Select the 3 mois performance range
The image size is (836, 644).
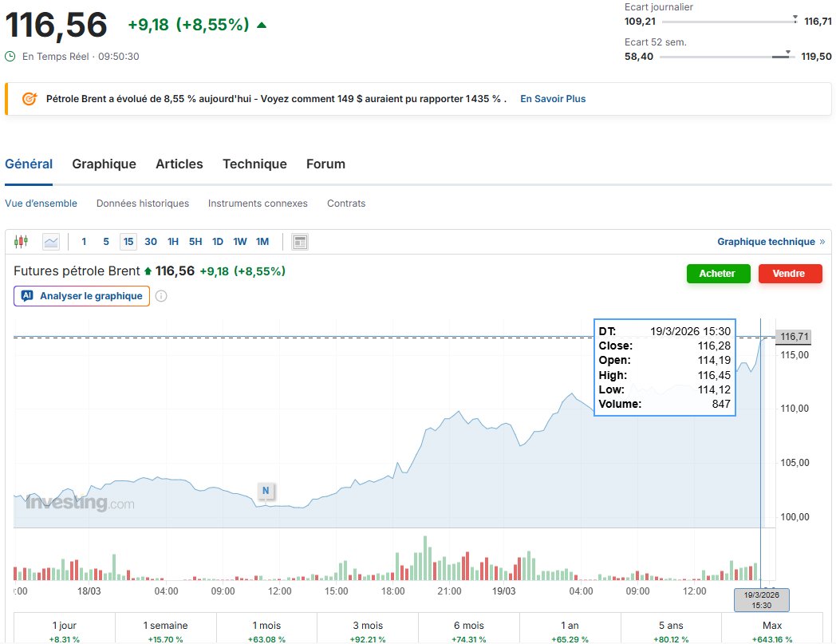pyautogui.click(x=368, y=629)
